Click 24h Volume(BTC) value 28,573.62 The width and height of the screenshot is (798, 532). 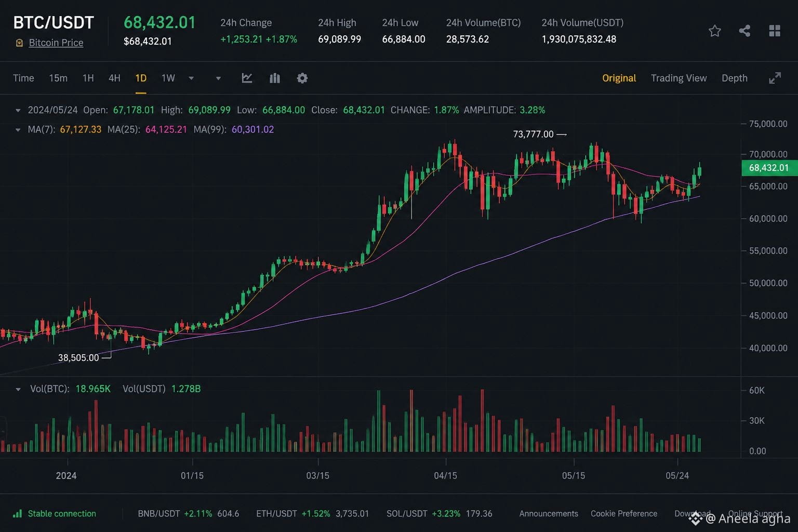[x=468, y=39]
